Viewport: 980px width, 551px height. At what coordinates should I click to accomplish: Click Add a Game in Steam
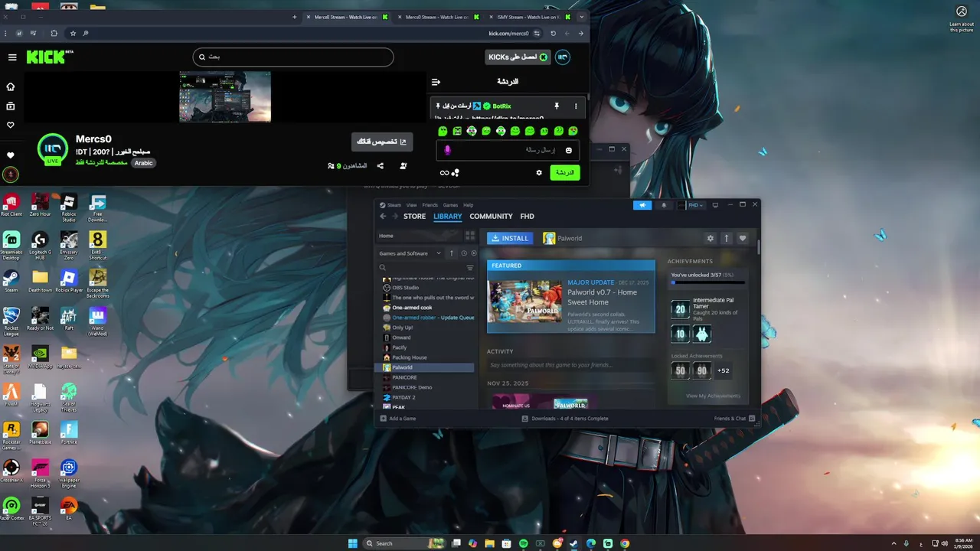coord(397,419)
